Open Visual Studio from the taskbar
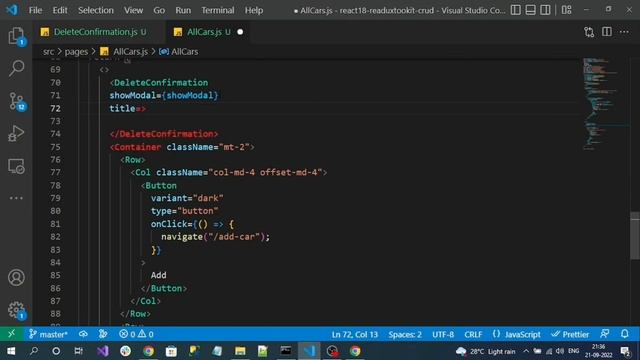The height and width of the screenshot is (360, 640). [102, 351]
